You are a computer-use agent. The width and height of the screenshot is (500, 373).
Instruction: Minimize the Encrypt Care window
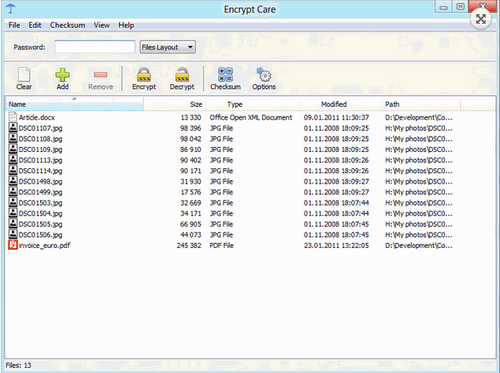pos(443,7)
